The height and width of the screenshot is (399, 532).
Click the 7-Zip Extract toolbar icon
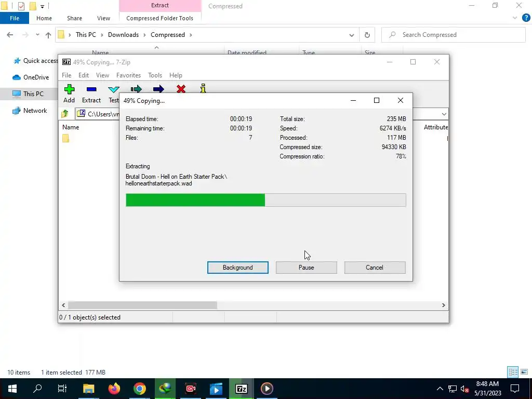pyautogui.click(x=91, y=89)
